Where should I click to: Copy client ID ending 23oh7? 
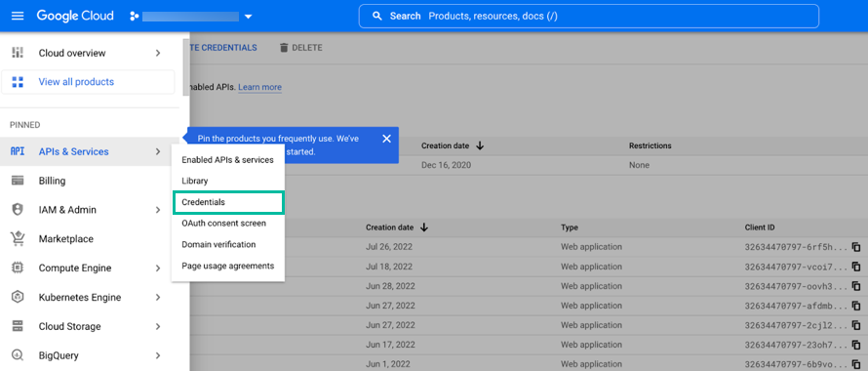pos(856,345)
